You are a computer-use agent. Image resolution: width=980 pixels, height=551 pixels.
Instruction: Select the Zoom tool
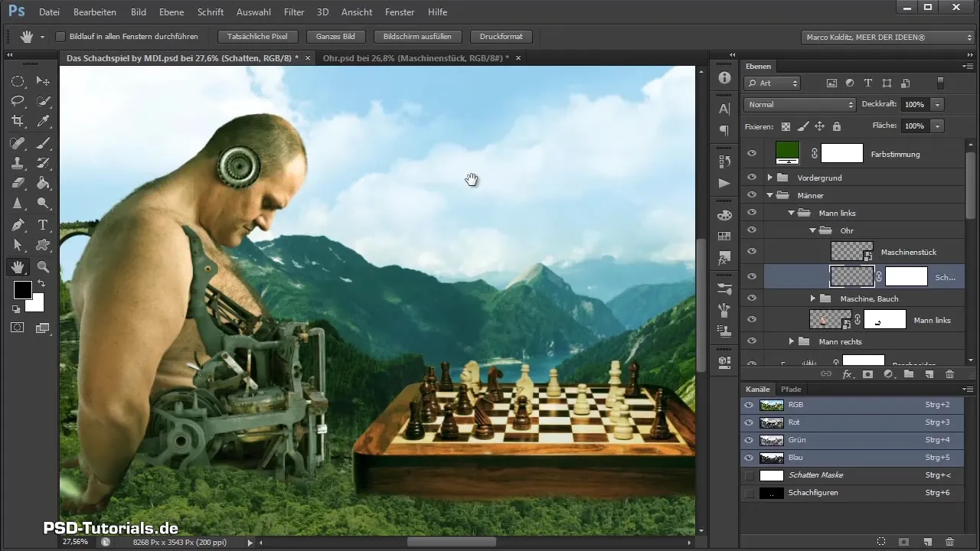pos(43,267)
